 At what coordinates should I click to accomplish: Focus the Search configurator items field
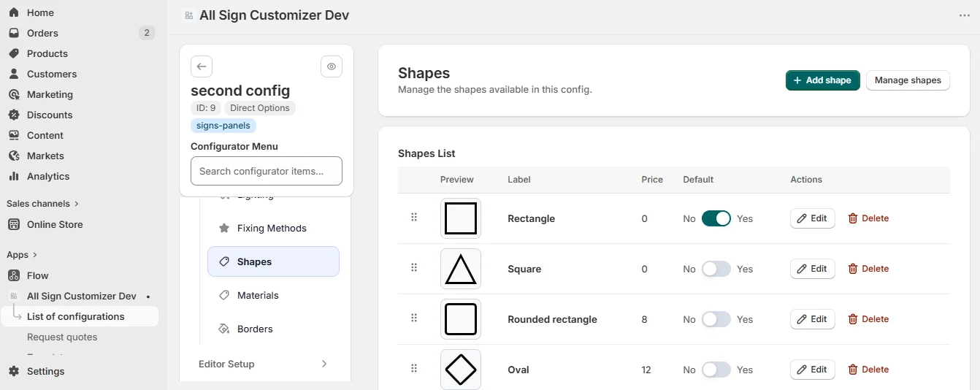(266, 171)
